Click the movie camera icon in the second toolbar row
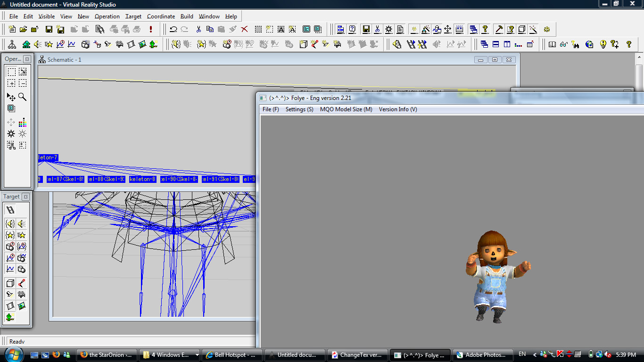 (119, 44)
